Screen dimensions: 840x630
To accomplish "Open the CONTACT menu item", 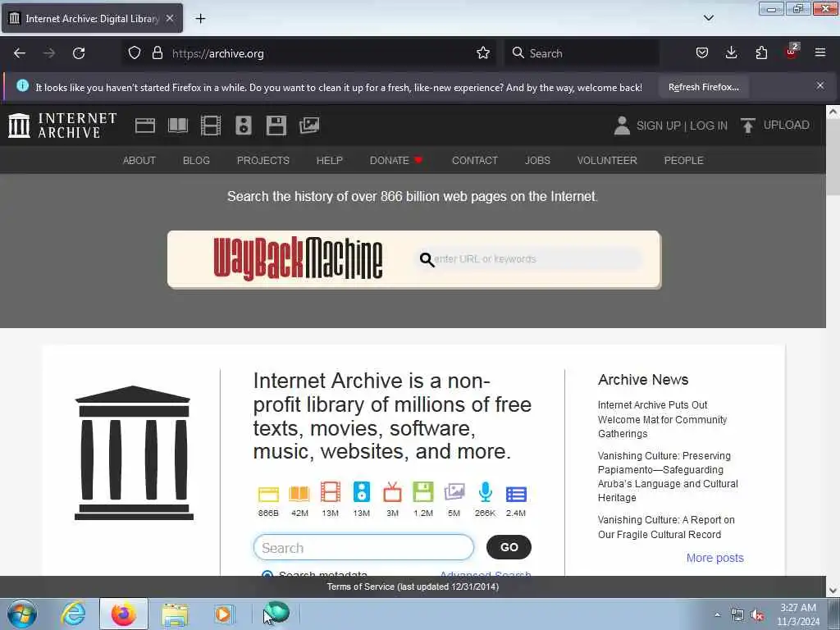I will (475, 160).
